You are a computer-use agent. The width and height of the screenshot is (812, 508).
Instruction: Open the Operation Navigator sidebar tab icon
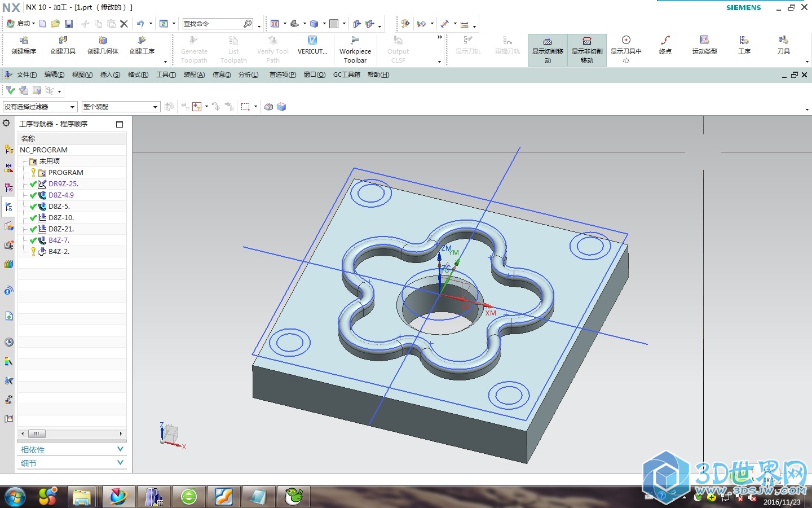pyautogui.click(x=8, y=207)
